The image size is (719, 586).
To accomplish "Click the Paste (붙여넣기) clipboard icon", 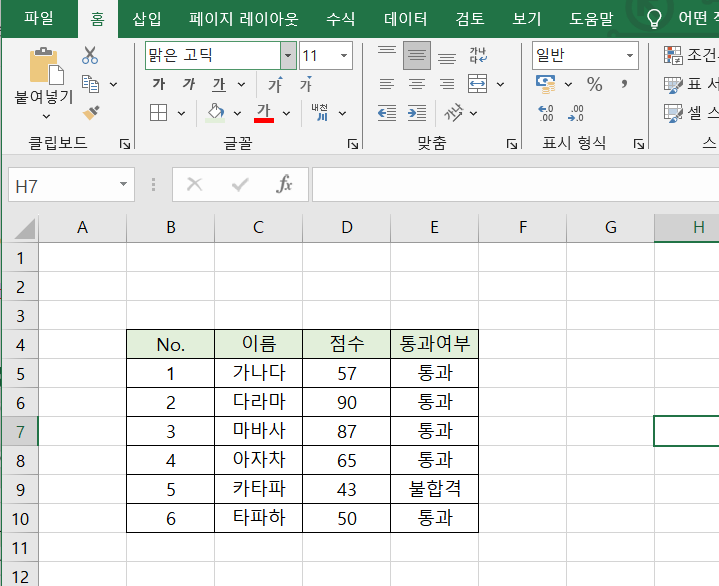I will 46,66.
